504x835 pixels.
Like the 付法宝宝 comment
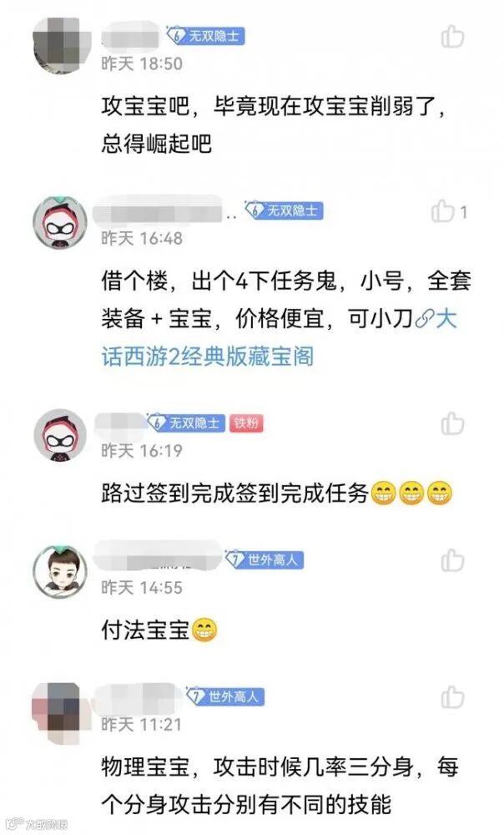(x=452, y=560)
